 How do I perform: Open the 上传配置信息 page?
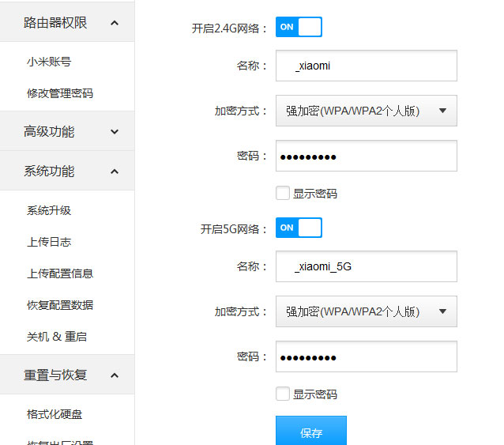pos(60,273)
